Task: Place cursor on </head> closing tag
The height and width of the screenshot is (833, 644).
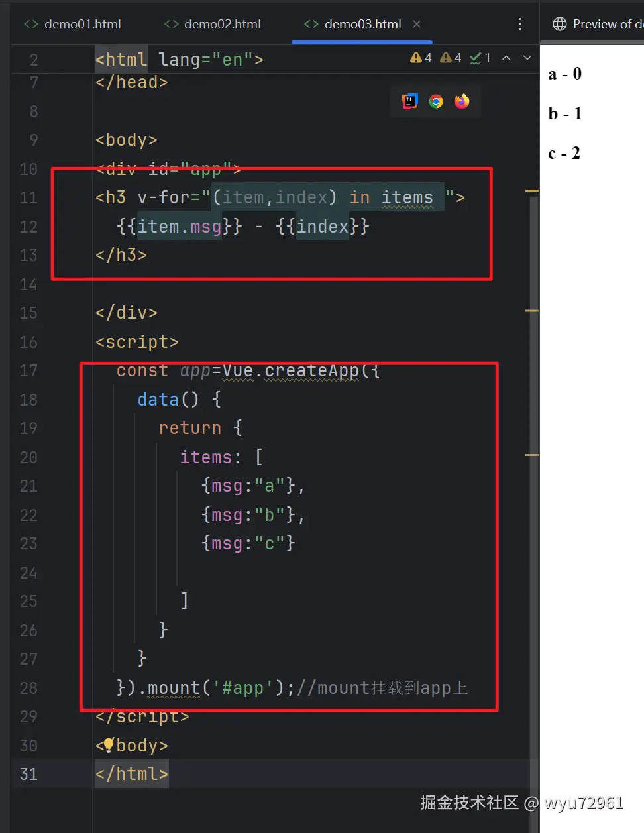Action: point(132,82)
